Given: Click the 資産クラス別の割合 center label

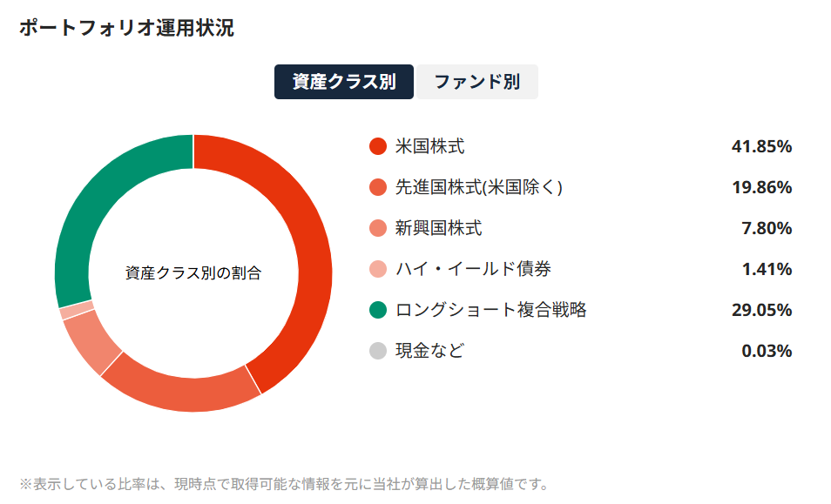Looking at the screenshot, I should tap(193, 270).
